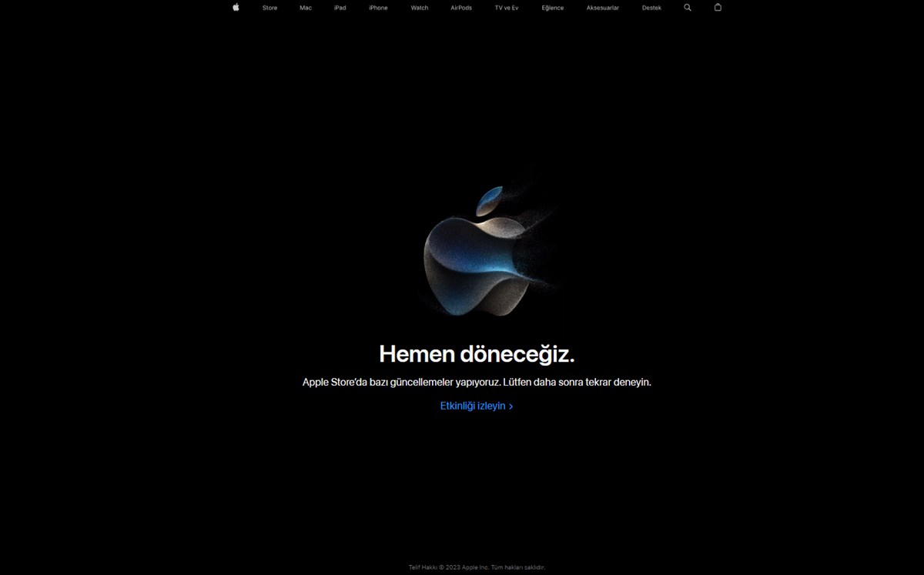Image resolution: width=924 pixels, height=575 pixels.
Task: Open the Store menu item
Action: [269, 8]
